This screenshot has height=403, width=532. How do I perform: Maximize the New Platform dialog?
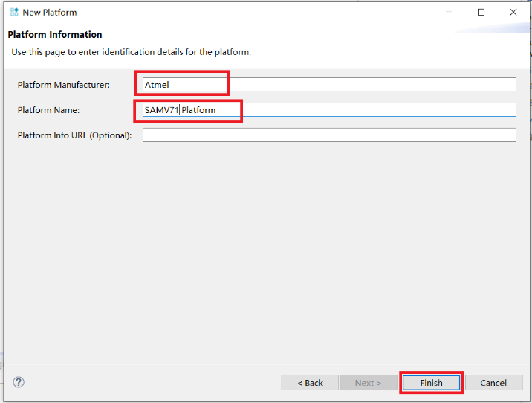click(x=481, y=12)
